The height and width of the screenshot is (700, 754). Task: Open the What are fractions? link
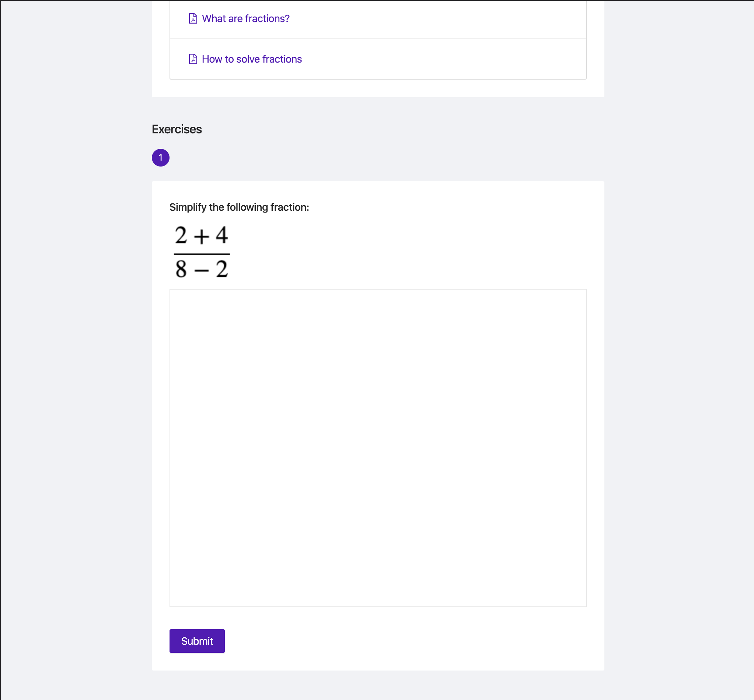(245, 18)
